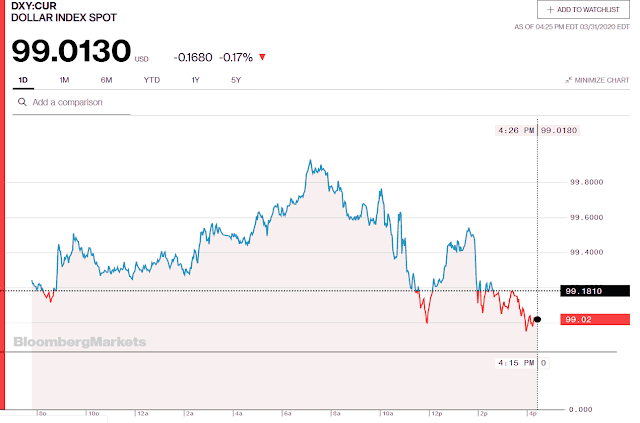Viewport: 640px width, 423px height.
Task: Switch chart to 1M range
Action: point(64,80)
